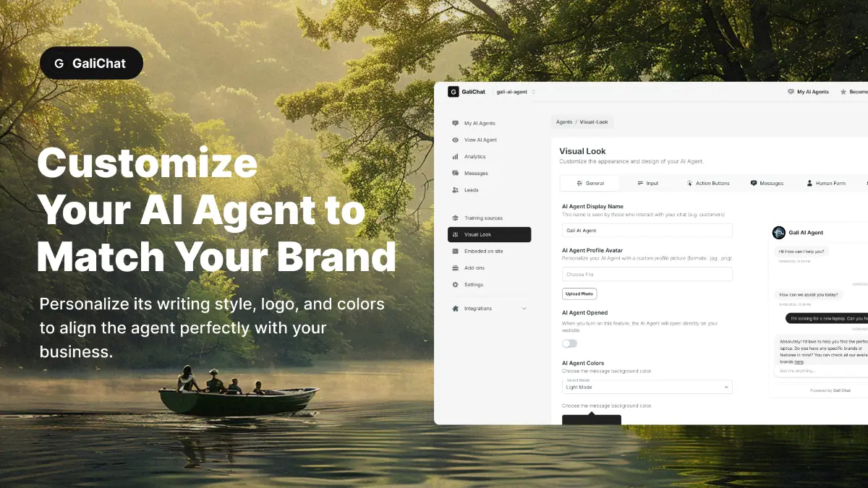
Task: Click the Messages icon in sidebar
Action: [455, 174]
